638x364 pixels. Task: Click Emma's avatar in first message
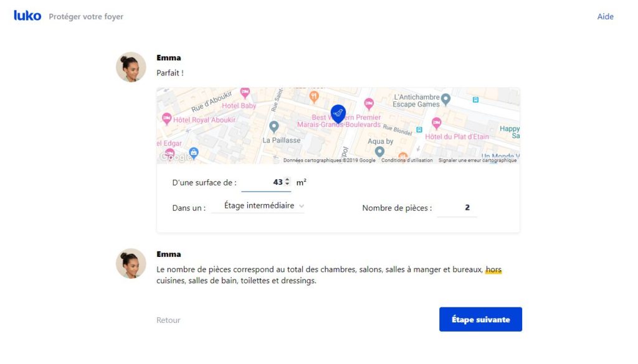pos(131,67)
